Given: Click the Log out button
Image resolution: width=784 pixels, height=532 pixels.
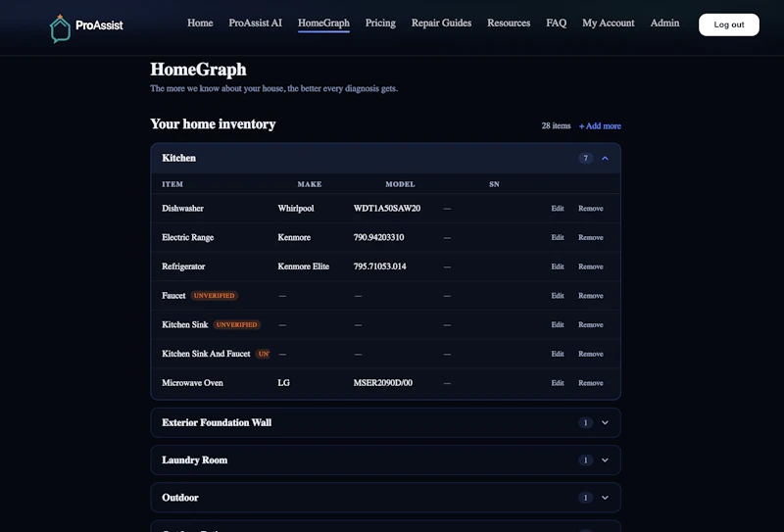Looking at the screenshot, I should (728, 24).
